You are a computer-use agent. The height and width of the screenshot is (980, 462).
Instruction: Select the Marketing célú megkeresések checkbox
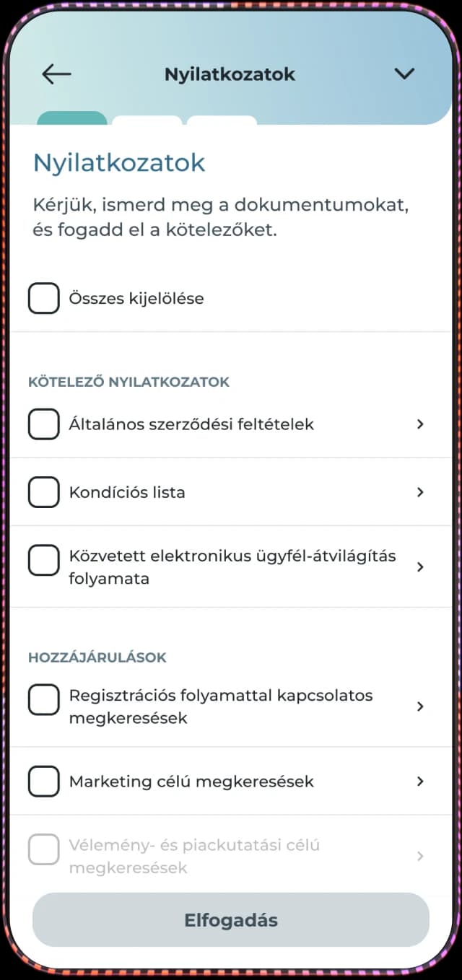click(43, 781)
